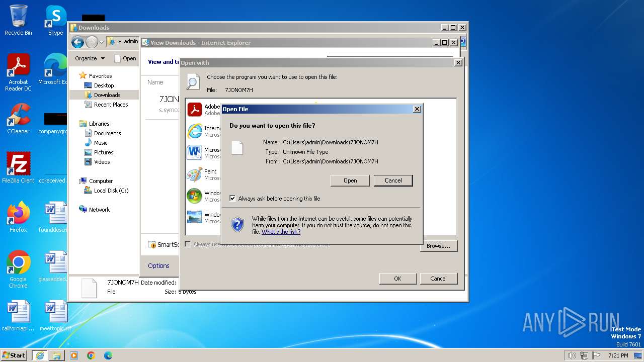Image resolution: width=644 pixels, height=362 pixels.
Task: Open Microsoft Edge desktop shortcut
Action: point(53,69)
